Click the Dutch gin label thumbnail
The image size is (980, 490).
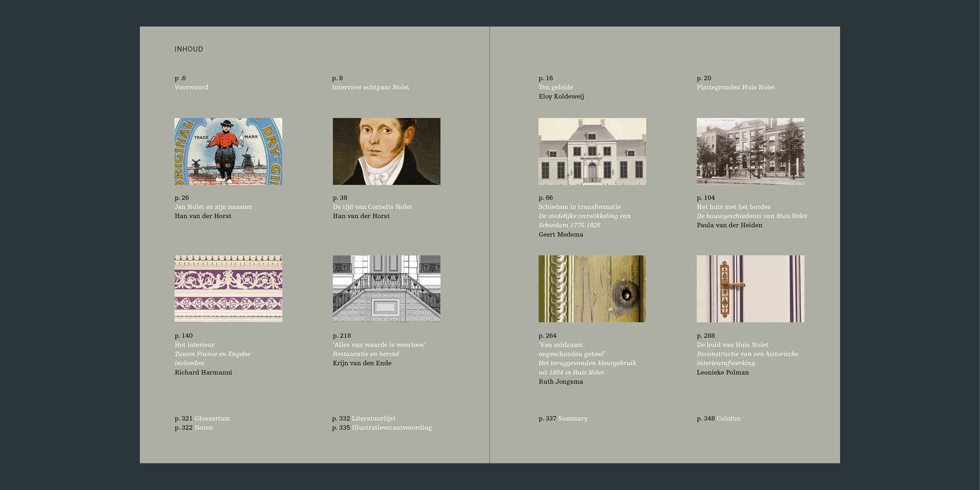pos(228,151)
